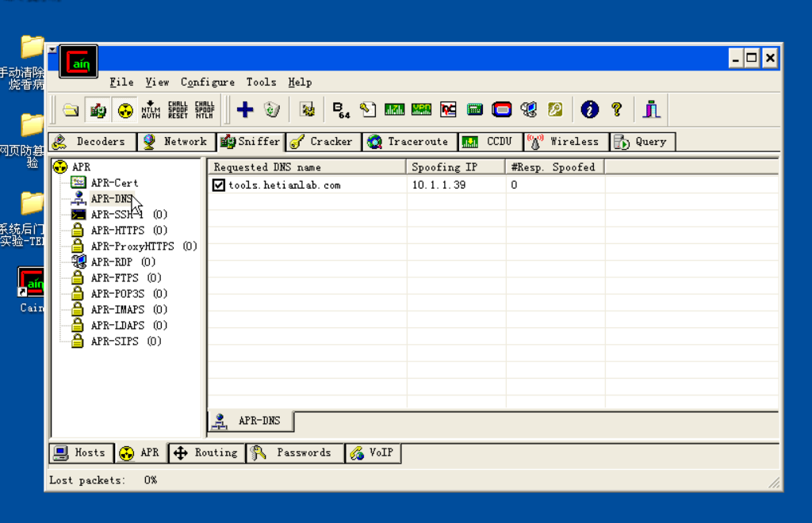This screenshot has width=812, height=523.
Task: Select APR-FTPS (0) in the tree
Action: pos(126,278)
